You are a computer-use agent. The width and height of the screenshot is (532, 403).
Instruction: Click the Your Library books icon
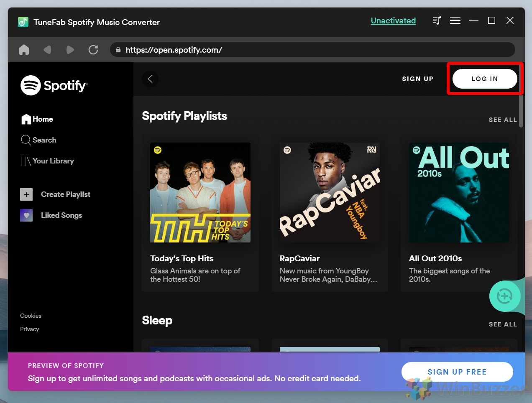26,161
